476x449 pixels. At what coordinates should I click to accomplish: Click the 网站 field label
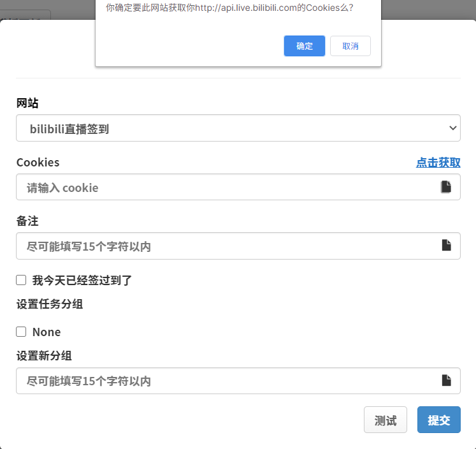[x=27, y=103]
